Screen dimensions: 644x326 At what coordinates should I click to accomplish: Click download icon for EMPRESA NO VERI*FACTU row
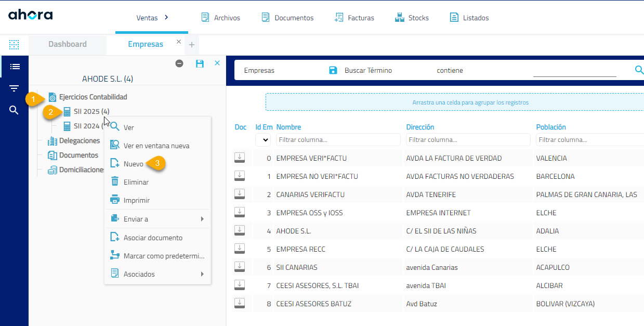click(x=240, y=176)
